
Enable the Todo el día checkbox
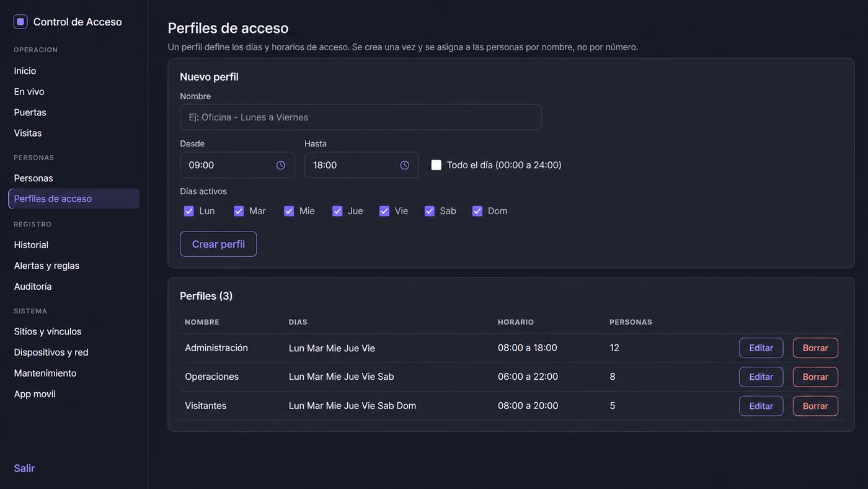pyautogui.click(x=436, y=165)
